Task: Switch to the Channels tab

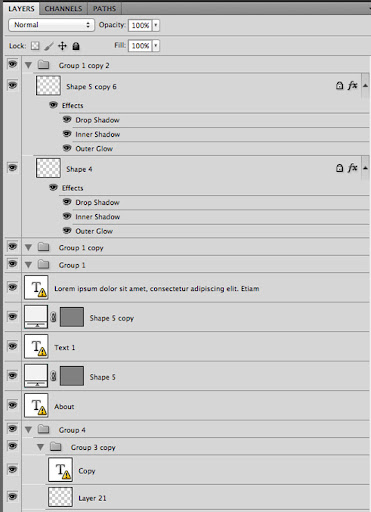Action: [x=63, y=9]
